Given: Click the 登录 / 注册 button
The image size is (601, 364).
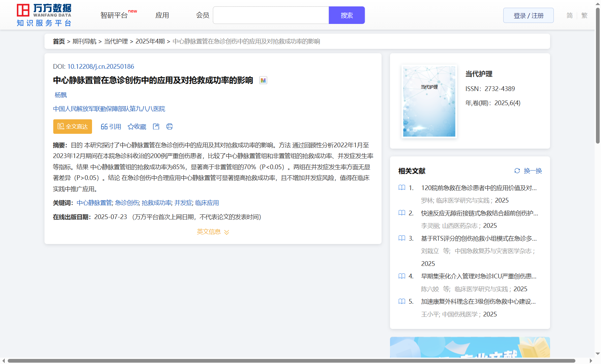Looking at the screenshot, I should click(x=528, y=16).
